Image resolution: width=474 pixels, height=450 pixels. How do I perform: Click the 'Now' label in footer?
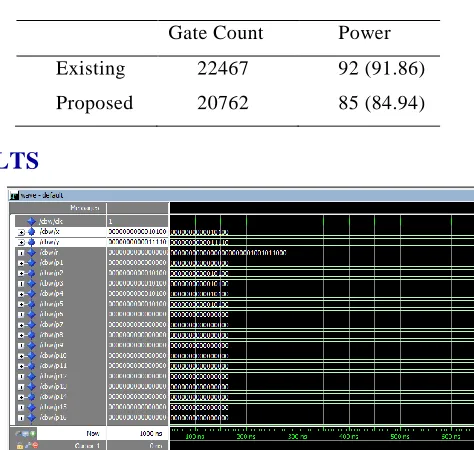pyautogui.click(x=93, y=434)
